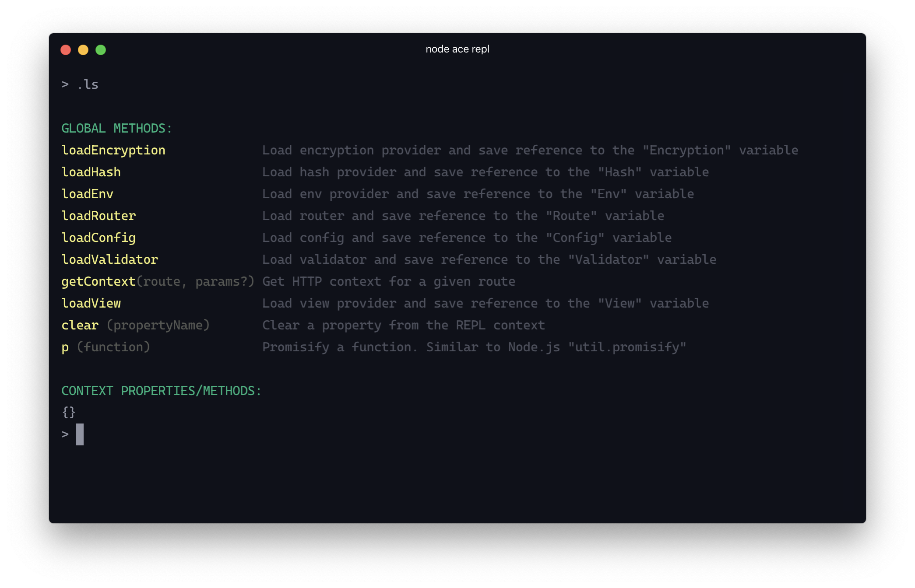915x588 pixels.
Task: Click the 'node ace repl' window title
Action: click(457, 49)
